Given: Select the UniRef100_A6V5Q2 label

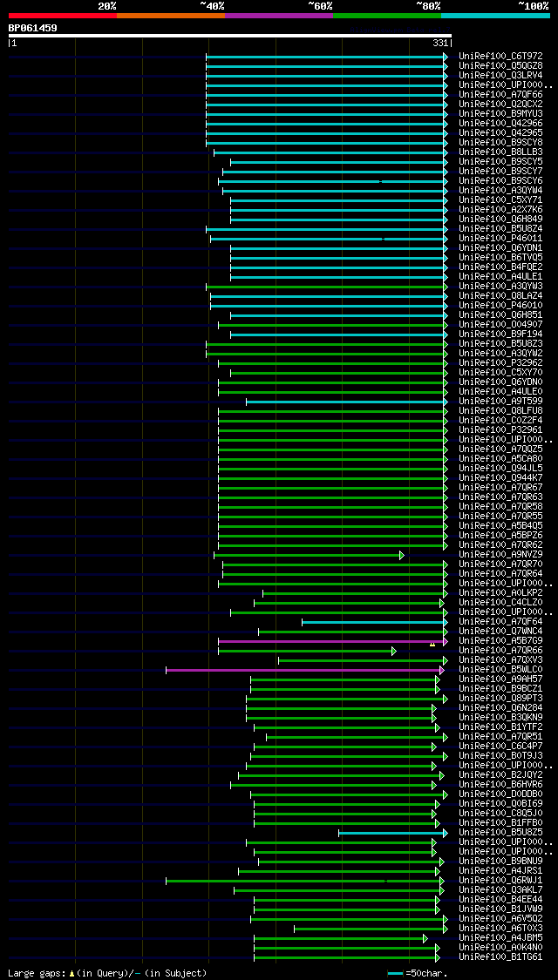Looking at the screenshot, I should (500, 919).
